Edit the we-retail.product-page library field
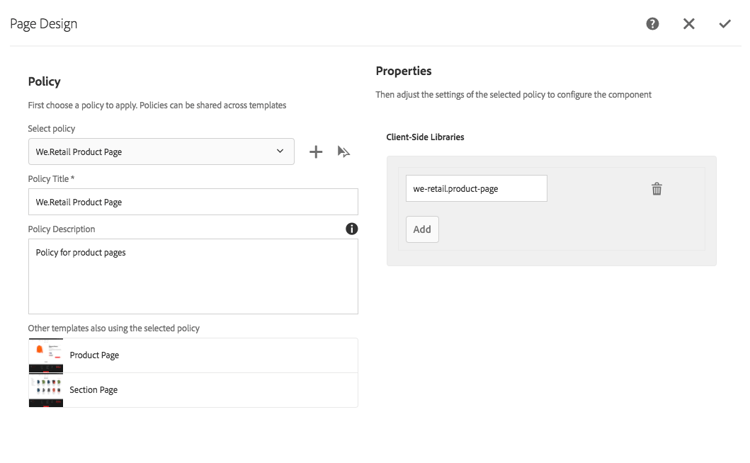This screenshot has width=750, height=463. click(x=476, y=188)
